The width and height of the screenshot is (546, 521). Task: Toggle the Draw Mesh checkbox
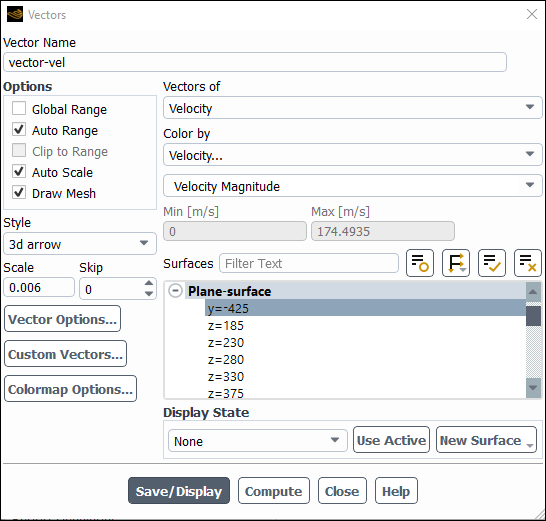coord(19,192)
